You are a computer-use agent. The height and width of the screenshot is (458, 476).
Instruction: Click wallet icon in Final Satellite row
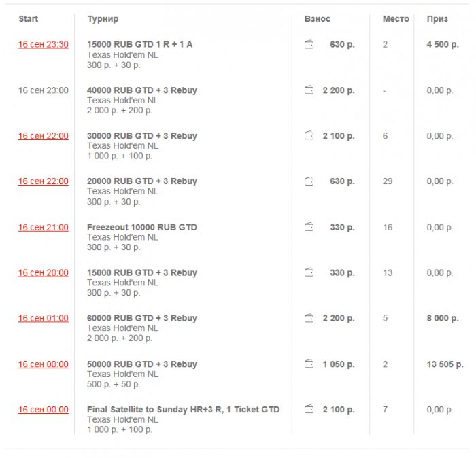tap(309, 410)
